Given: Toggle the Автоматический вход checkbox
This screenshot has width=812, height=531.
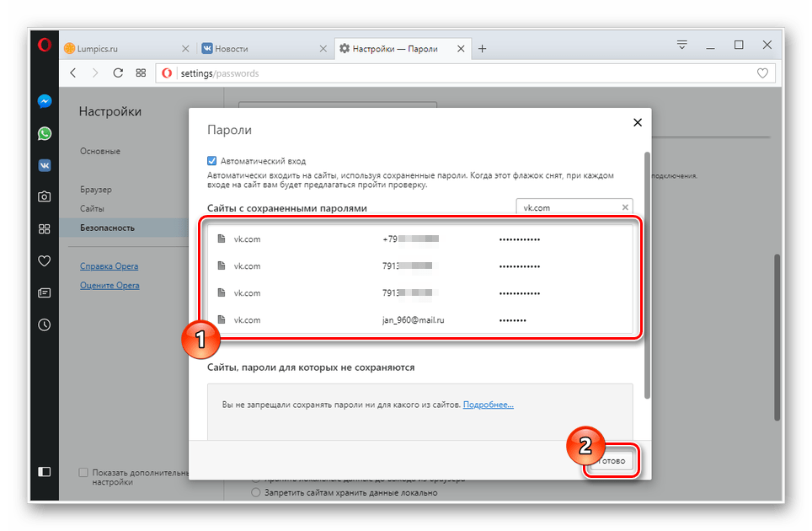Looking at the screenshot, I should tap(211, 161).
